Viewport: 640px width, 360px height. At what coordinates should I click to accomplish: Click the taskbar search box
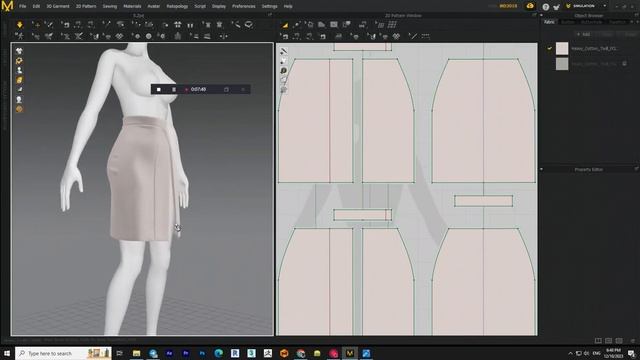(63, 353)
